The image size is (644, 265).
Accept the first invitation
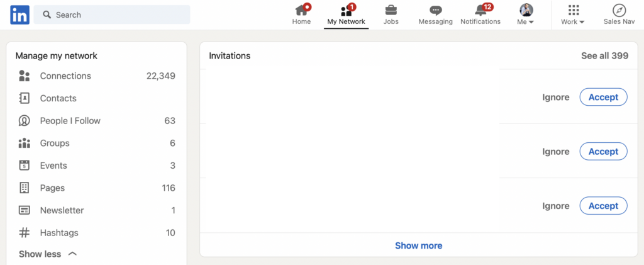pos(603,98)
